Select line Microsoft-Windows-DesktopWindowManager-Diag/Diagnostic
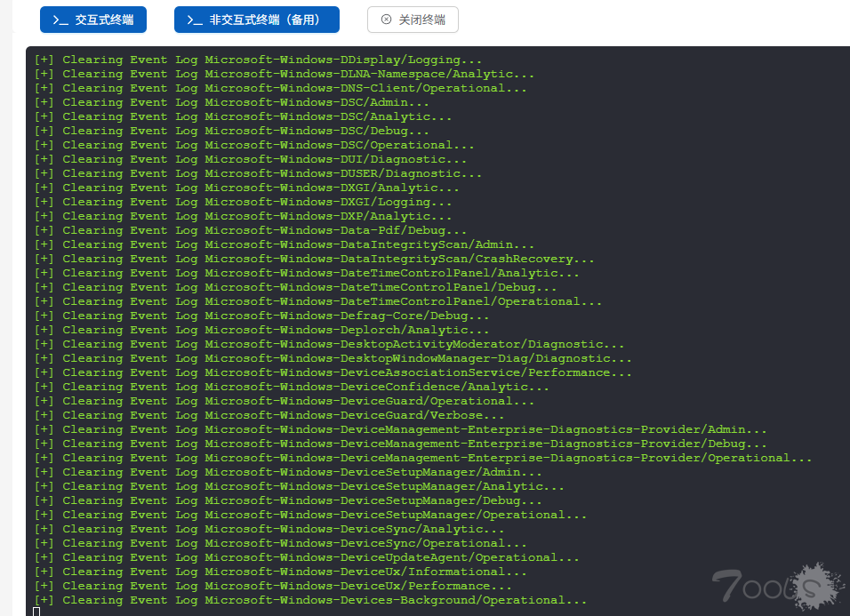The height and width of the screenshot is (616, 850). click(x=333, y=358)
